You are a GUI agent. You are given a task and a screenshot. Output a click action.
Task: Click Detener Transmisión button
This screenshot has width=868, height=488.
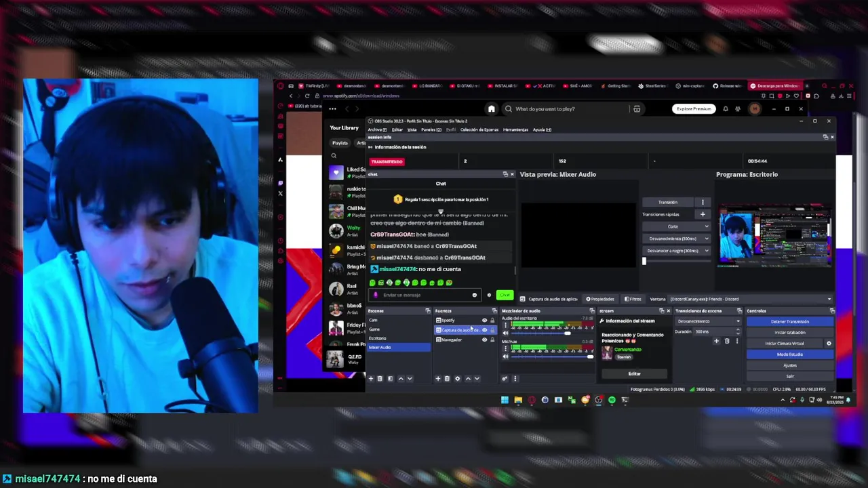click(789, 322)
